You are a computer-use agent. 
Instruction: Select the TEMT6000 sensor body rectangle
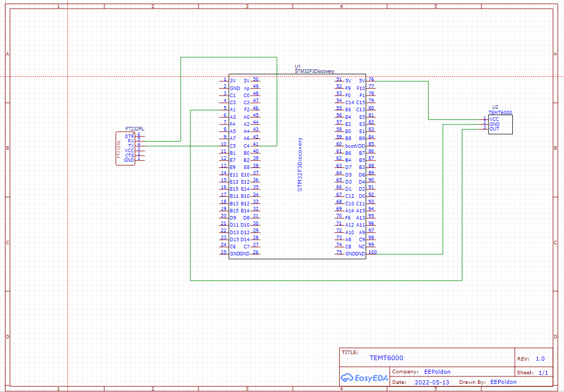coord(500,124)
